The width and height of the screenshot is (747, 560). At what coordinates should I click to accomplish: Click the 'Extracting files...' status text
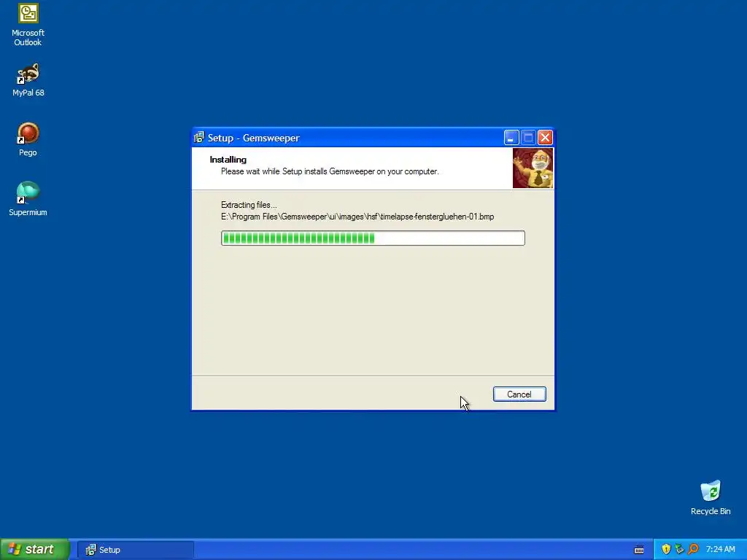(x=249, y=205)
